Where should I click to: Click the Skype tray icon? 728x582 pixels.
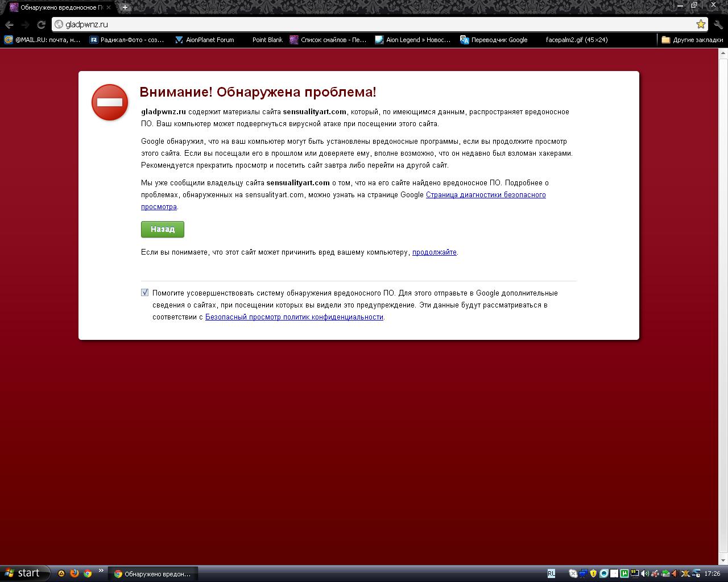[573, 573]
